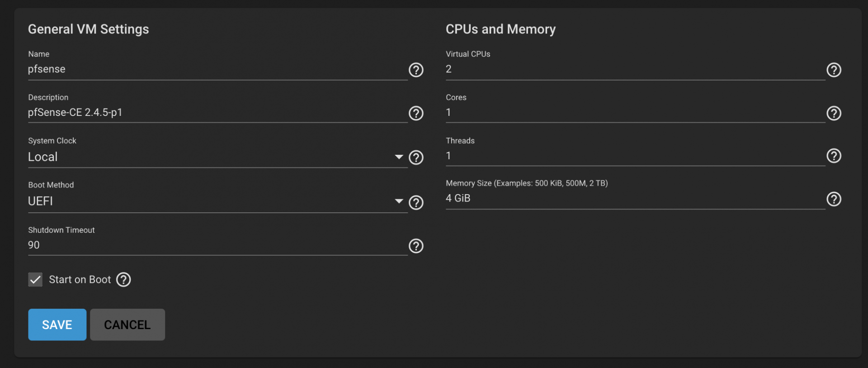The width and height of the screenshot is (868, 368).
Task: Uncheck the Start on Boot checkbox
Action: 35,280
